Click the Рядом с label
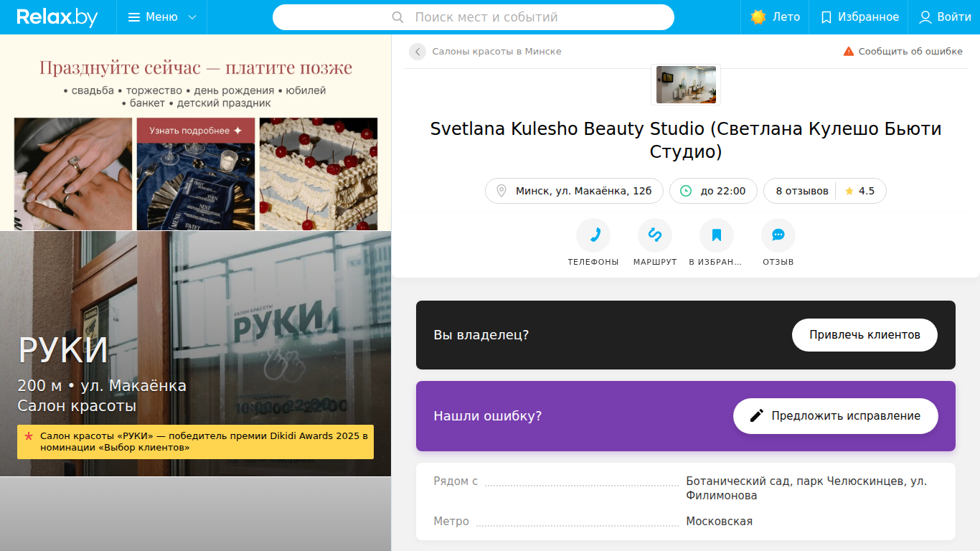Image resolution: width=980 pixels, height=551 pixels. pyautogui.click(x=456, y=481)
